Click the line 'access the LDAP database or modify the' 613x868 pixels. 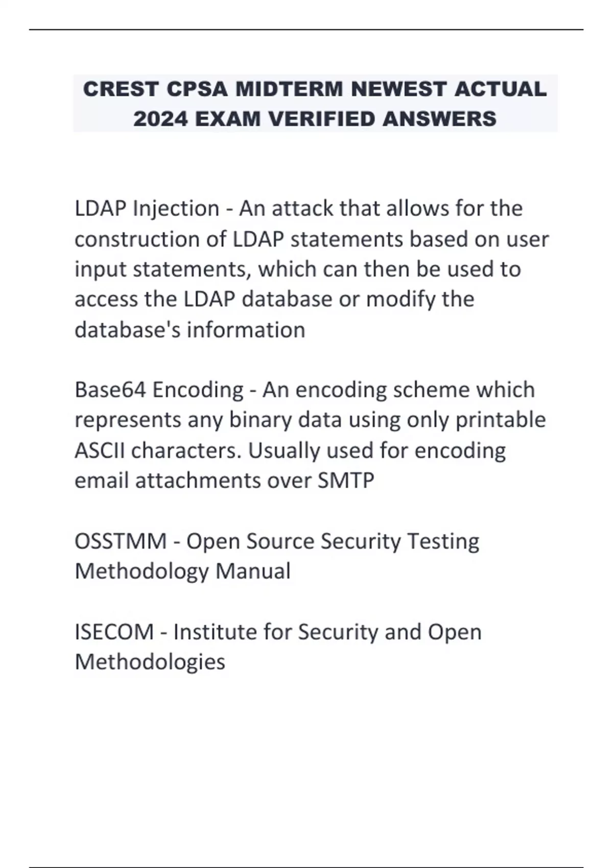(274, 299)
